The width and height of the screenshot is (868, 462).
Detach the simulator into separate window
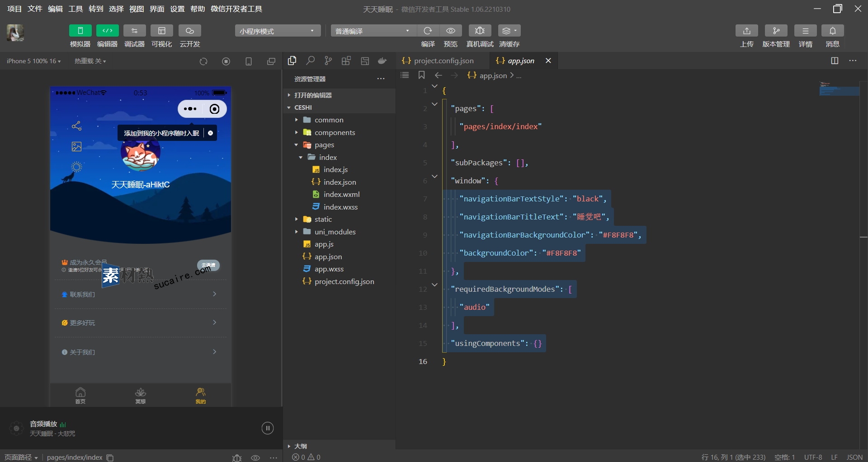click(271, 61)
